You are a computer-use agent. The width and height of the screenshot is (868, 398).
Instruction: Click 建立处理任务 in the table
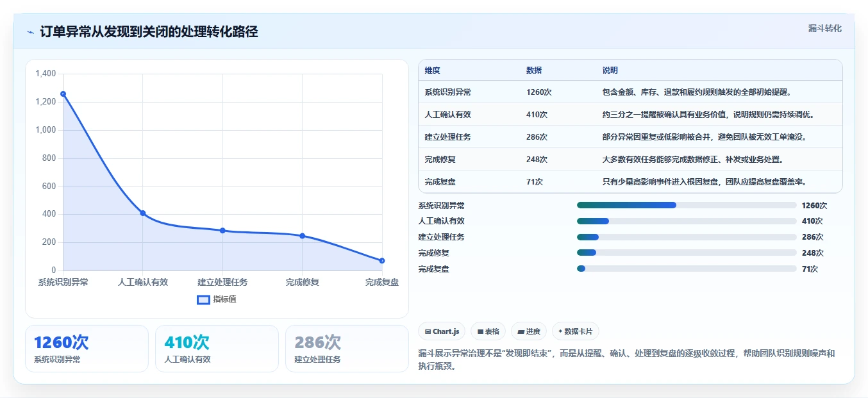coord(447,137)
